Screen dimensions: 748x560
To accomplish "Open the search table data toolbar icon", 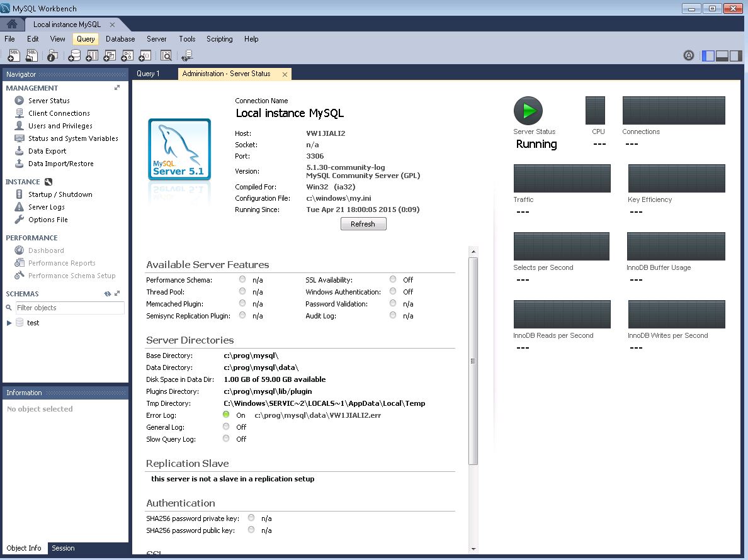I will tap(166, 56).
